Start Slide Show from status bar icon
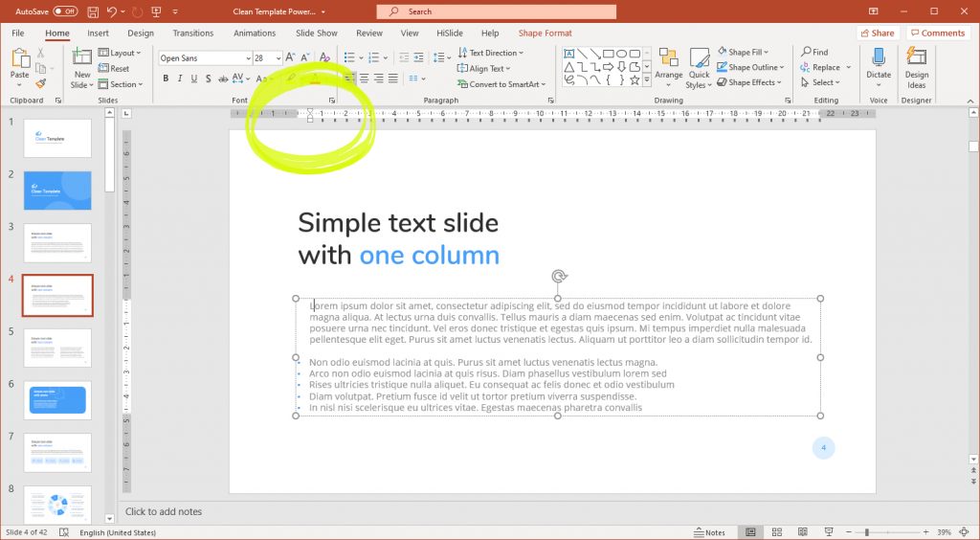This screenshot has height=540, width=980. click(x=829, y=532)
